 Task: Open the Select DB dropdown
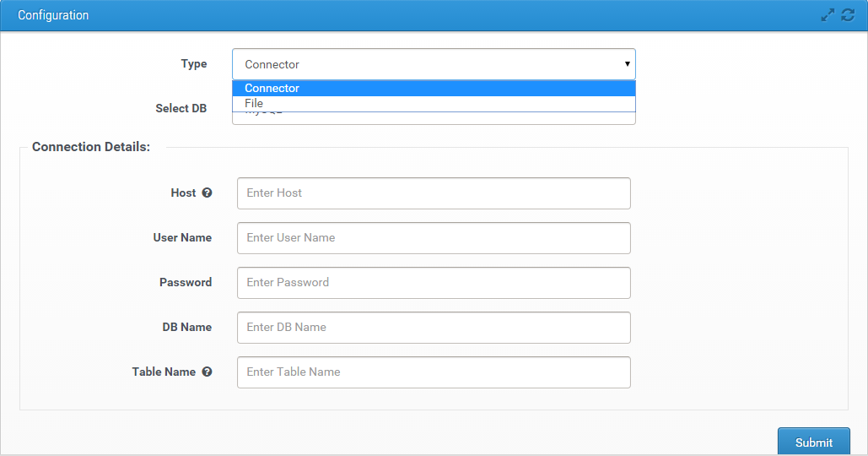coord(433,118)
